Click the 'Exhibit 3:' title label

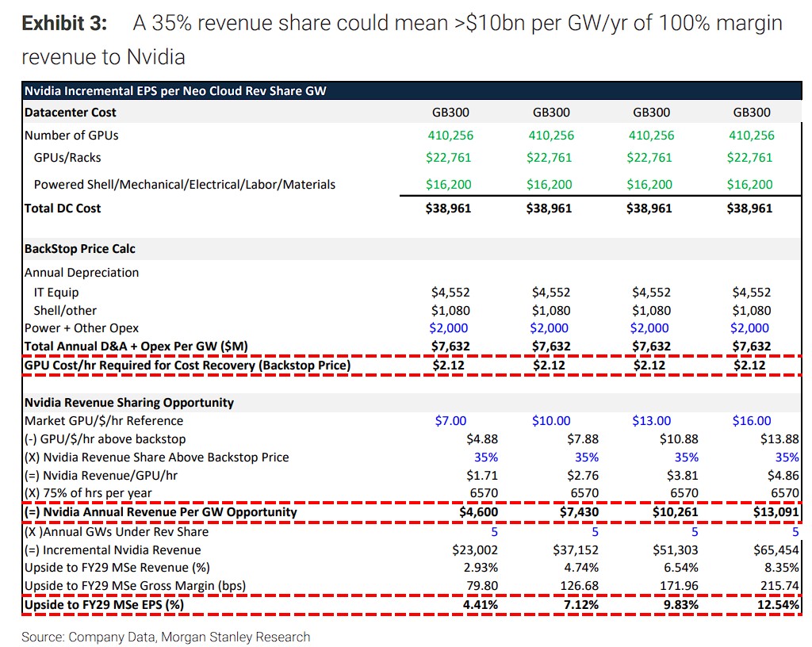65,23
